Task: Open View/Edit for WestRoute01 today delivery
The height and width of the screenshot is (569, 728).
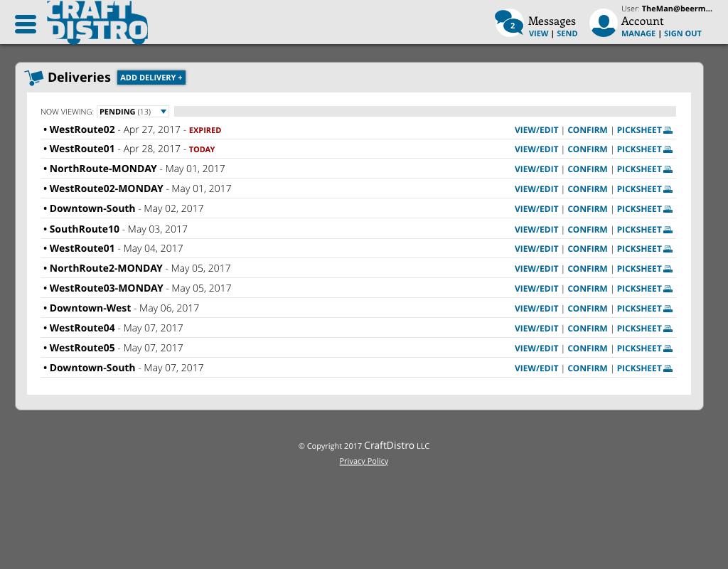Action: [536, 149]
